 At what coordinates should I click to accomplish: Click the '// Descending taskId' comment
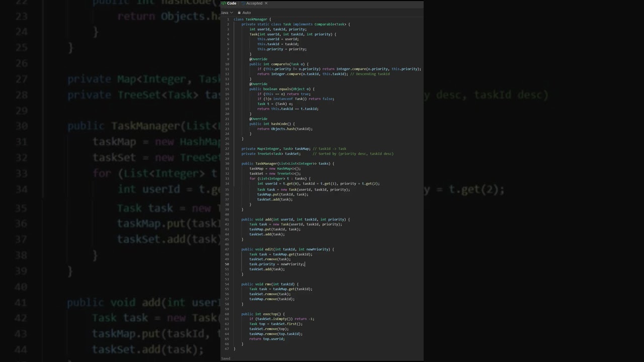[370, 74]
